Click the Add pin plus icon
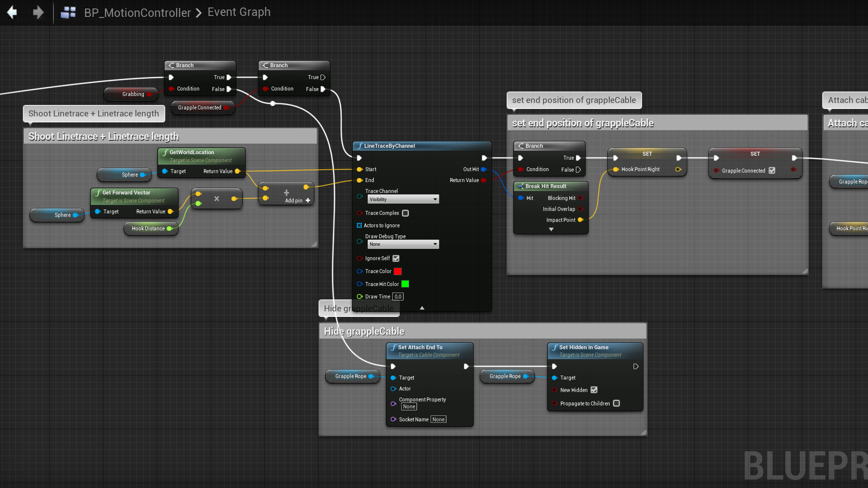This screenshot has width=868, height=488. [x=308, y=200]
